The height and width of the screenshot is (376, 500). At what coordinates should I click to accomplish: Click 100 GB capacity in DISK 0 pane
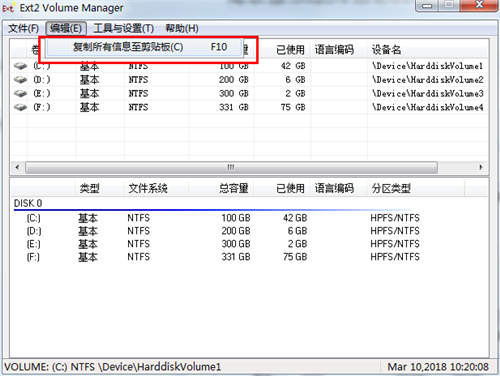236,218
